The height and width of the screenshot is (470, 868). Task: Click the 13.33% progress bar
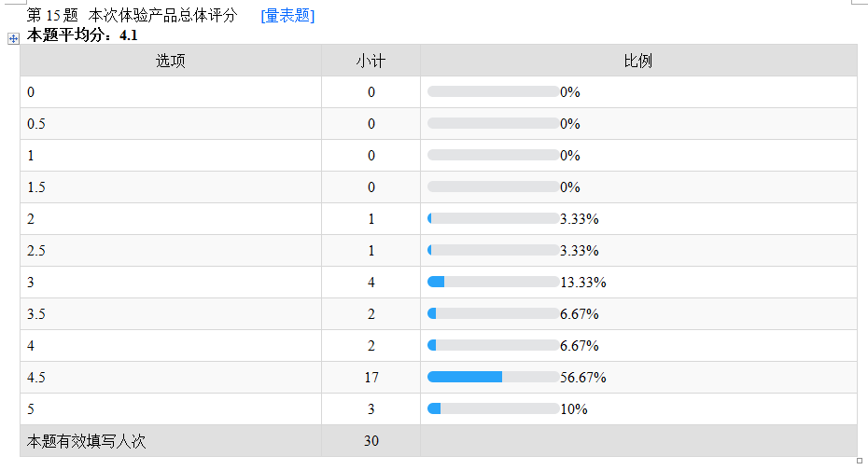pyautogui.click(x=493, y=282)
